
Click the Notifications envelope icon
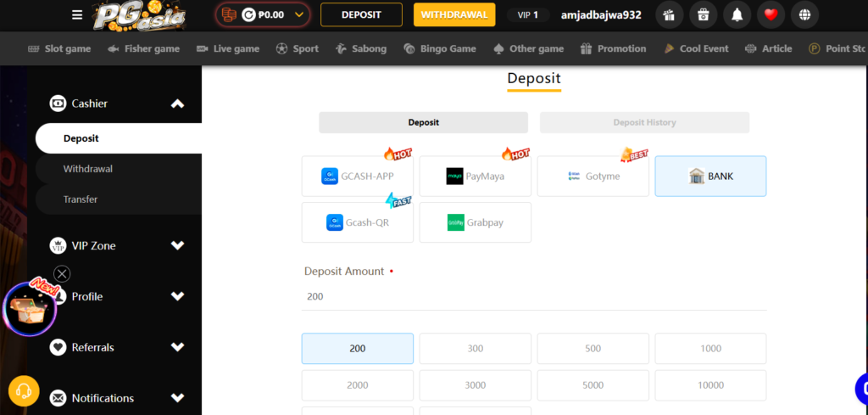pyautogui.click(x=58, y=398)
